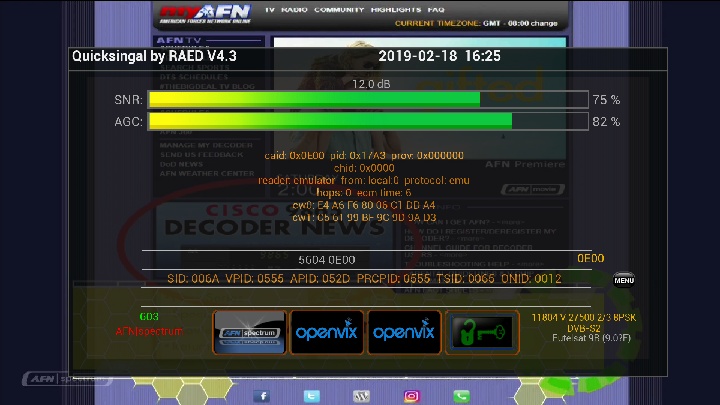The height and width of the screenshot is (405, 720).
Task: Click the 'DoD NEWS' sidebar link
Action: (181, 164)
